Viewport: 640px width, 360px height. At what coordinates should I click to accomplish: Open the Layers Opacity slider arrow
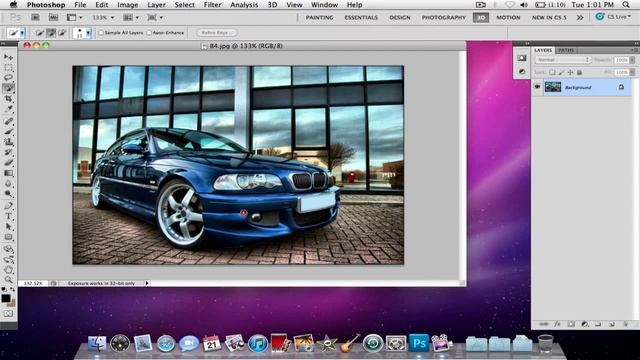632,60
